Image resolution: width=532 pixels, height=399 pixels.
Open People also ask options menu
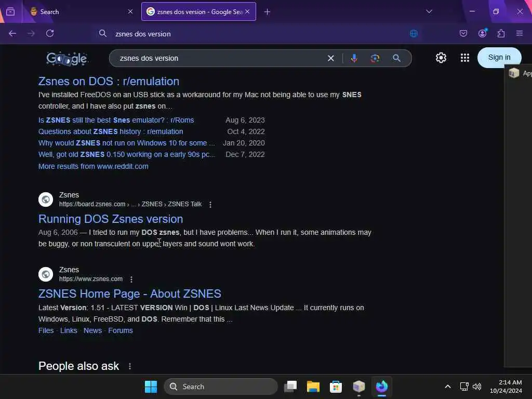pos(130,366)
